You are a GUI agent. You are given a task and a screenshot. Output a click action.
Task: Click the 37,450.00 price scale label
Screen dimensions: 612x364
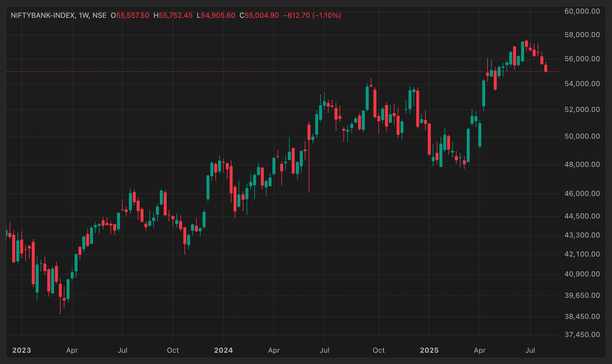tap(582, 335)
